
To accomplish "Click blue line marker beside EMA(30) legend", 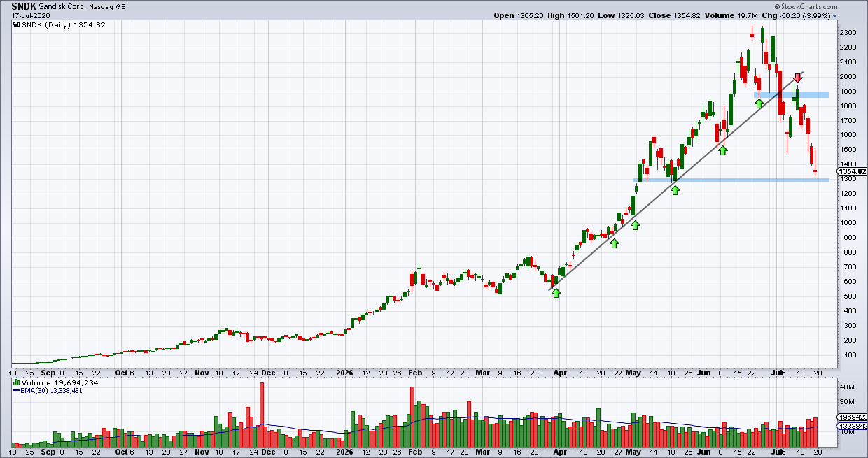I will click(x=16, y=391).
